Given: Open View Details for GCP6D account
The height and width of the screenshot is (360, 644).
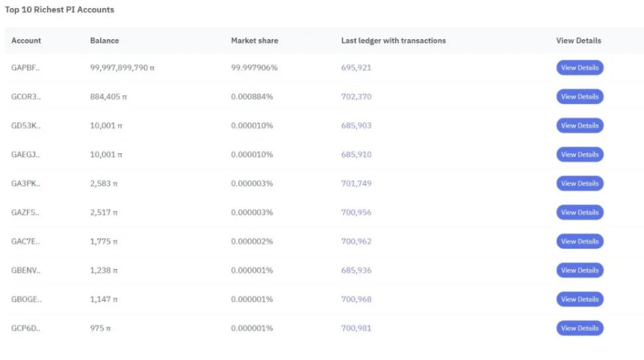Looking at the screenshot, I should pos(580,328).
